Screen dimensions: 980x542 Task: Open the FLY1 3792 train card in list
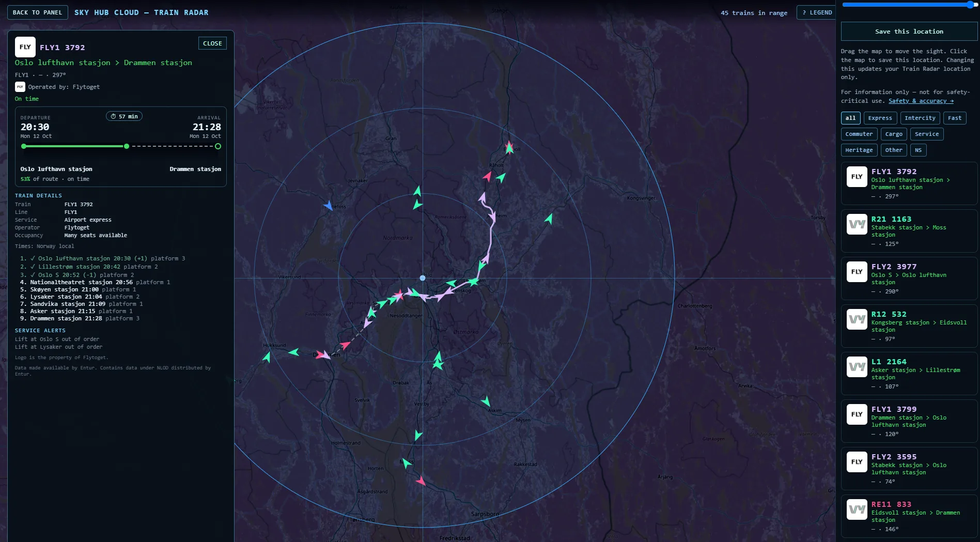tap(909, 183)
